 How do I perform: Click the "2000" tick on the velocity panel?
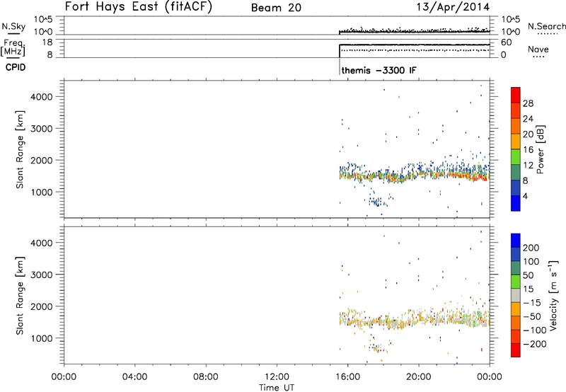click(41, 306)
